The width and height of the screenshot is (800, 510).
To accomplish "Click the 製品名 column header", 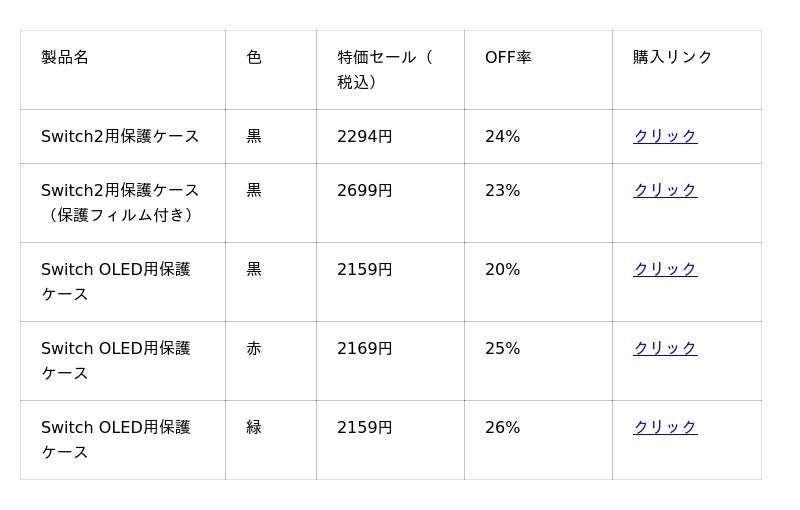I will 65,57.
